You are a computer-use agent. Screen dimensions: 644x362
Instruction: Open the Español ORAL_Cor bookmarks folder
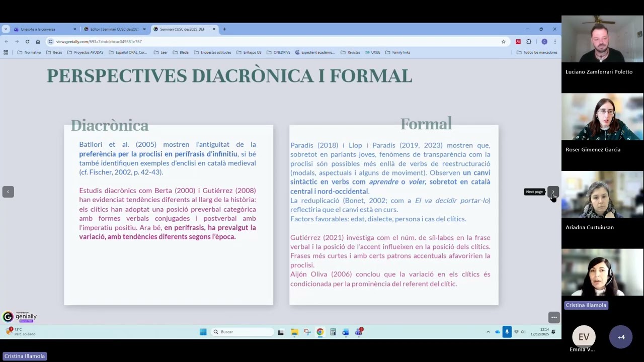pyautogui.click(x=128, y=52)
